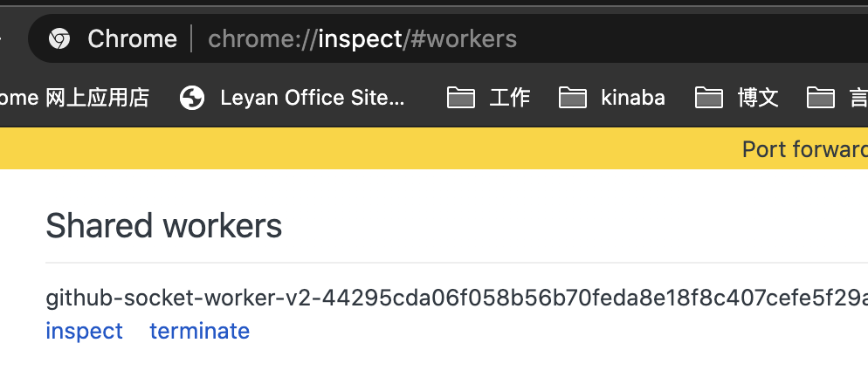Click the word inspect in the address bar
Viewport: 868px width, 391px height.
click(x=359, y=39)
